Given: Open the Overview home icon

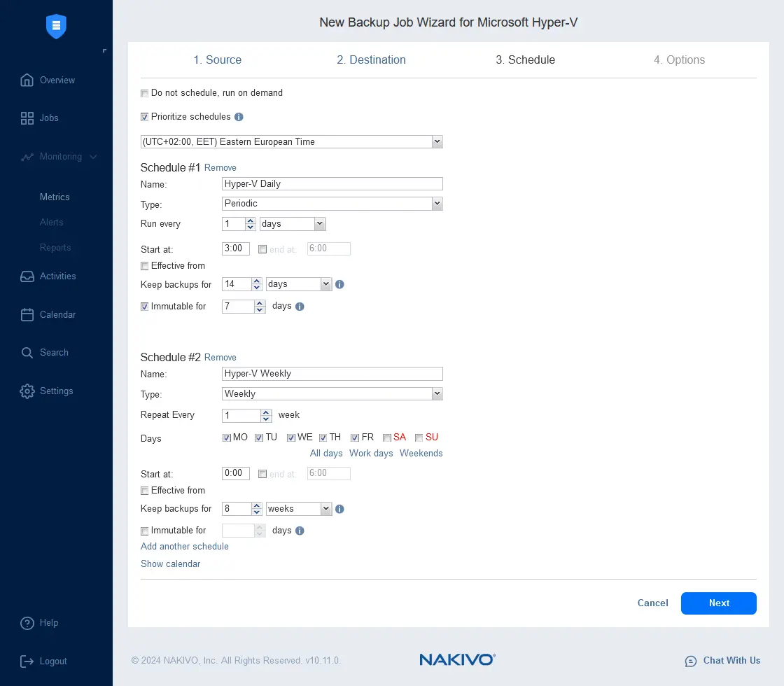Looking at the screenshot, I should click(x=27, y=80).
